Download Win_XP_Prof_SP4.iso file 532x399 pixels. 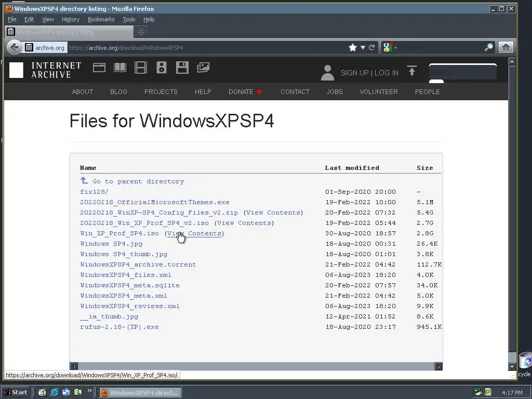point(119,233)
